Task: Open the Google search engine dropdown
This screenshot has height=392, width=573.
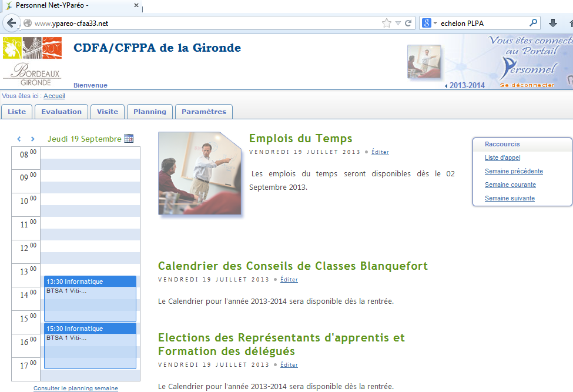Action: pos(429,23)
